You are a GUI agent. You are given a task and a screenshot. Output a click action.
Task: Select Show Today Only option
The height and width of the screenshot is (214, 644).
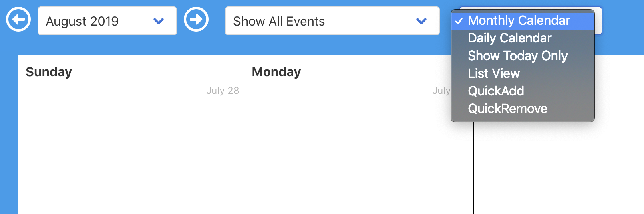(x=517, y=56)
